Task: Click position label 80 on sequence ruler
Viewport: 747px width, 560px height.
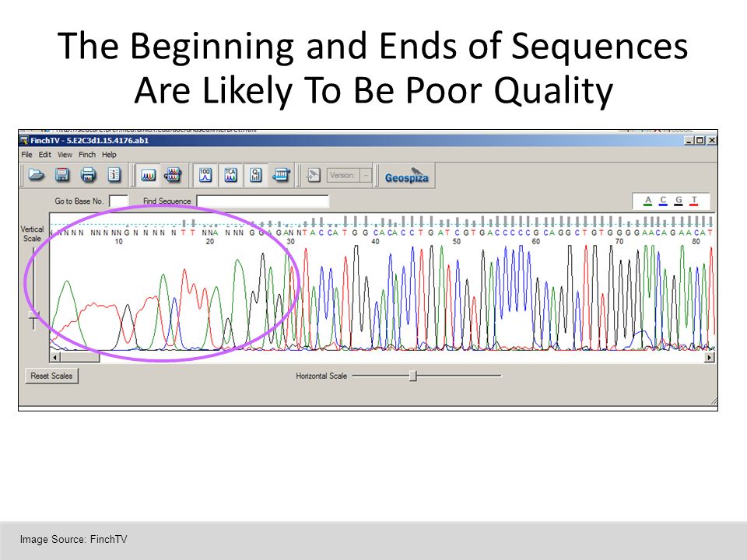Action: click(x=696, y=241)
